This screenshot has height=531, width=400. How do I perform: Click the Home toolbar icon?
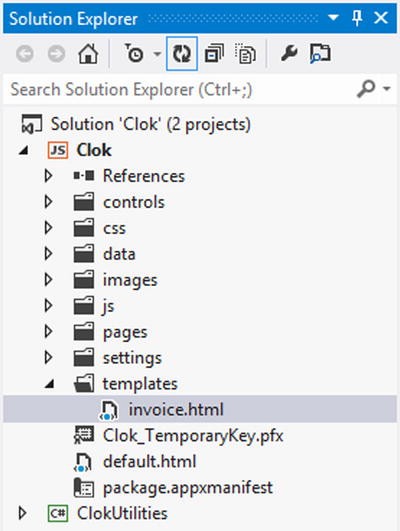(88, 54)
